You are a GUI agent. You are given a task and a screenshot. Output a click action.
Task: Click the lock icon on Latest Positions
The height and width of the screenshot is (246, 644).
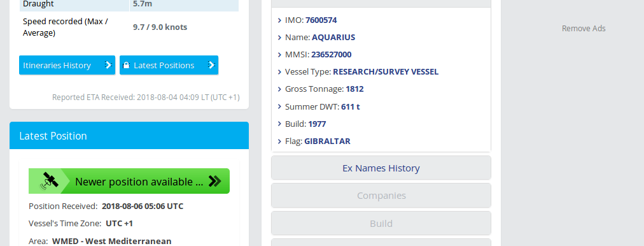click(127, 65)
